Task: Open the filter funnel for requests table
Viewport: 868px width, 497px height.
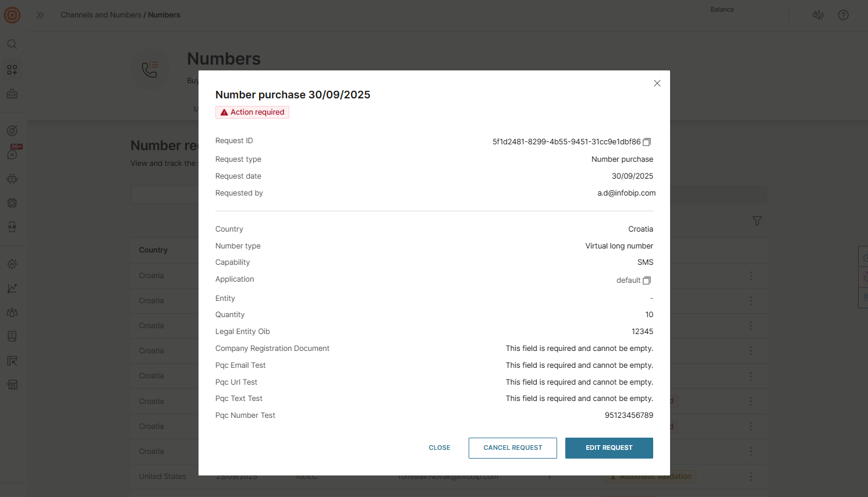Action: (757, 221)
